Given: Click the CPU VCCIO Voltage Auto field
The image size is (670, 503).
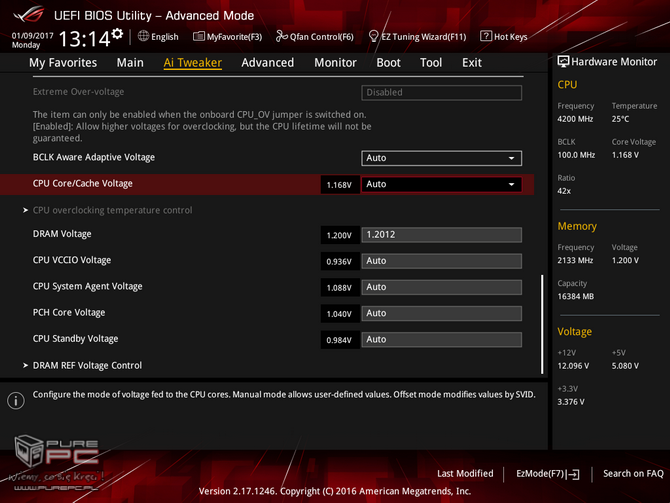Looking at the screenshot, I should click(441, 261).
